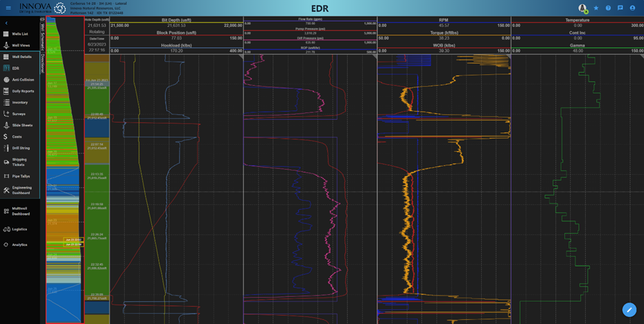644x324 pixels.
Task: Open the Wells List page
Action: tap(19, 33)
